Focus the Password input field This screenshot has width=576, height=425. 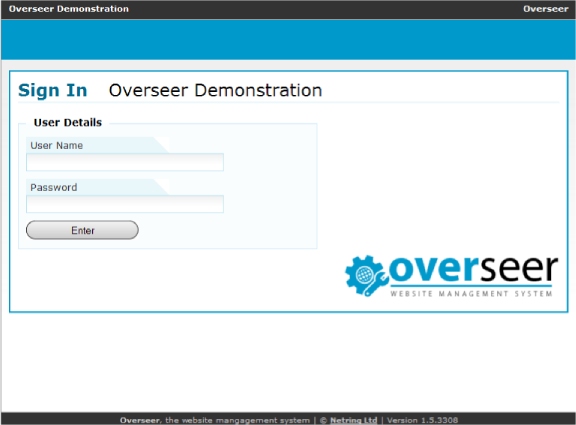(x=125, y=204)
